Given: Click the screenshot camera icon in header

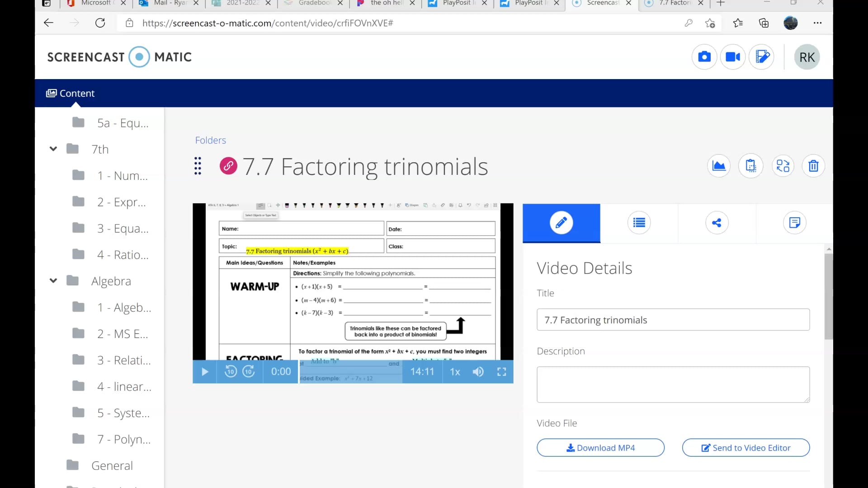Looking at the screenshot, I should click(704, 57).
